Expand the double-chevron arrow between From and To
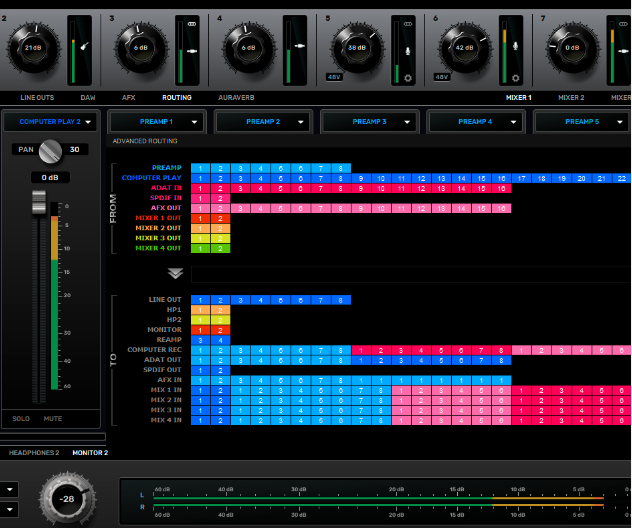Viewport: 632px width, 528px height. coord(175,273)
